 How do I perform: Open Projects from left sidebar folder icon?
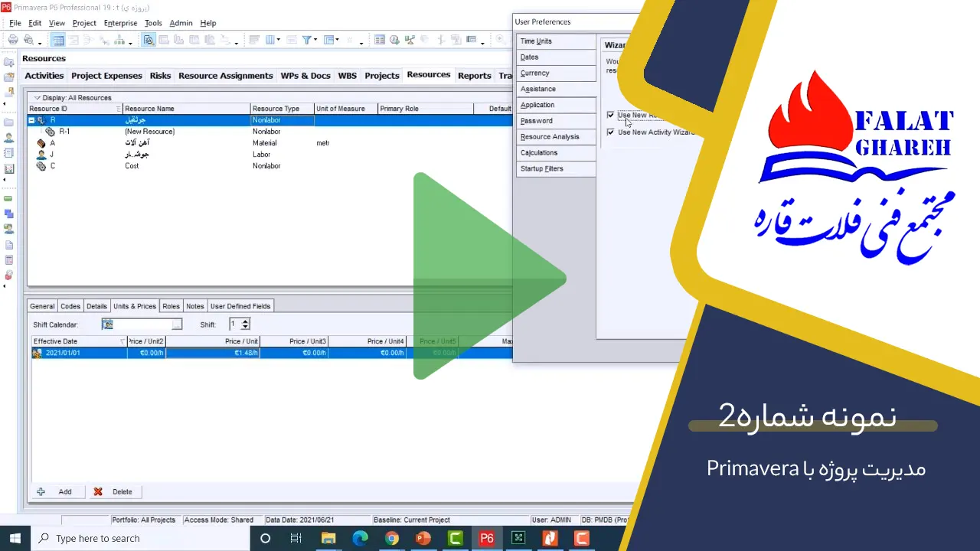(9, 122)
